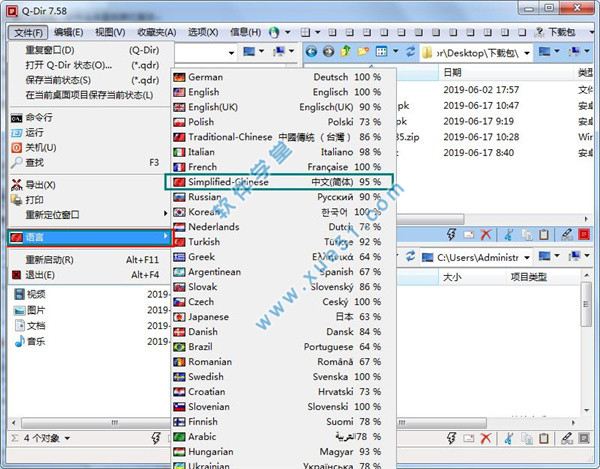This screenshot has height=469, width=600.
Task: Click horizontal scrollbar in lower-left pane
Action: pos(96,423)
